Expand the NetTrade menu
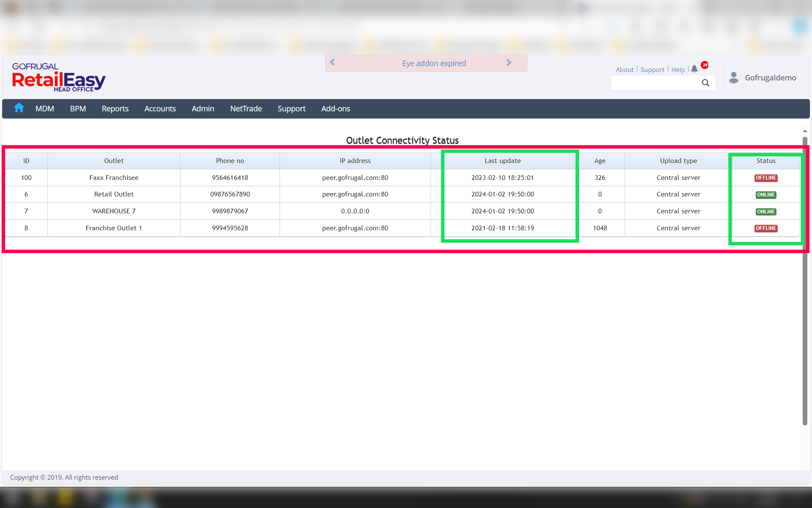 pyautogui.click(x=246, y=109)
